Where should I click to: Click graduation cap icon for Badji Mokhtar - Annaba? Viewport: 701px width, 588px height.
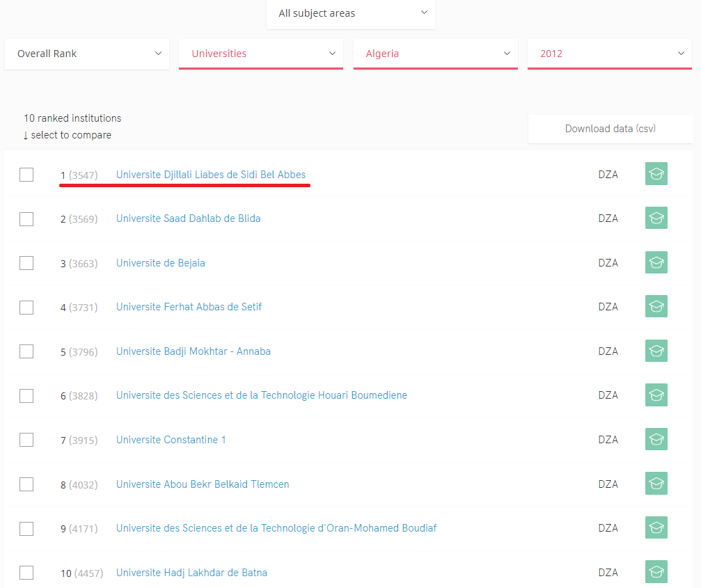[x=656, y=351]
